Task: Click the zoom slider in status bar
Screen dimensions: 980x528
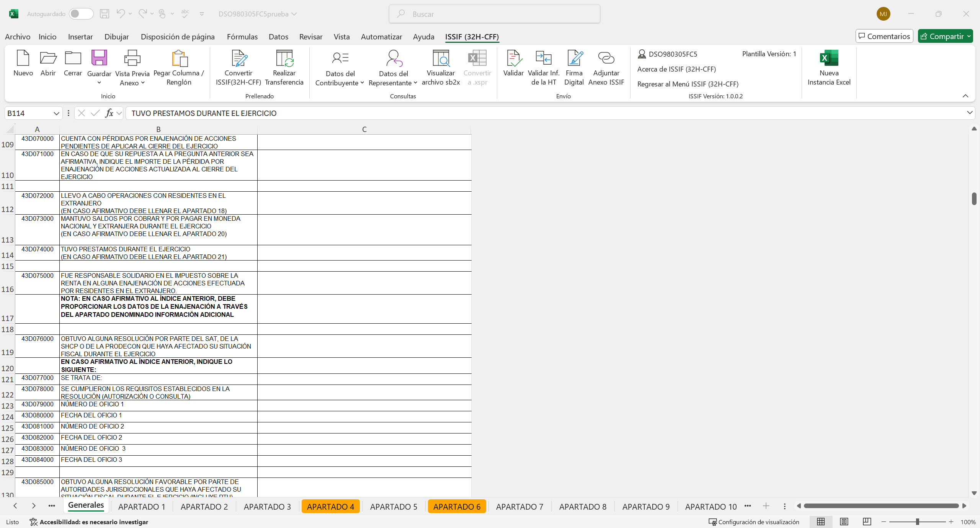Action: 917,522
